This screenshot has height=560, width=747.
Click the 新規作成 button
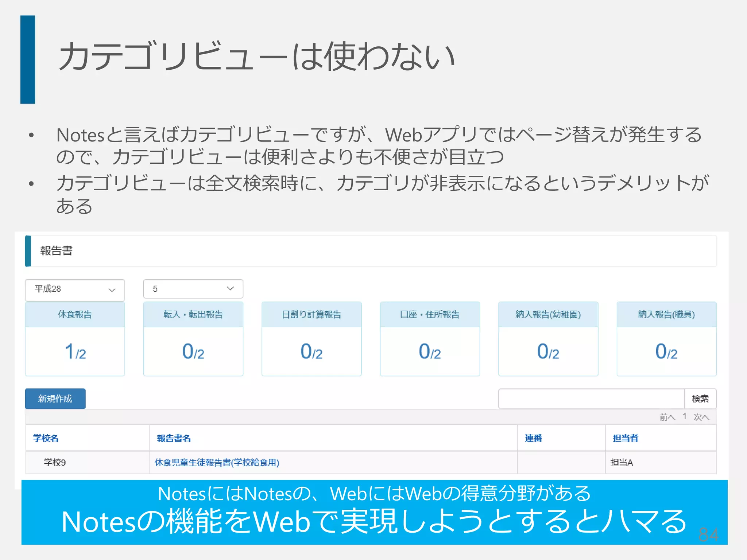[55, 398]
